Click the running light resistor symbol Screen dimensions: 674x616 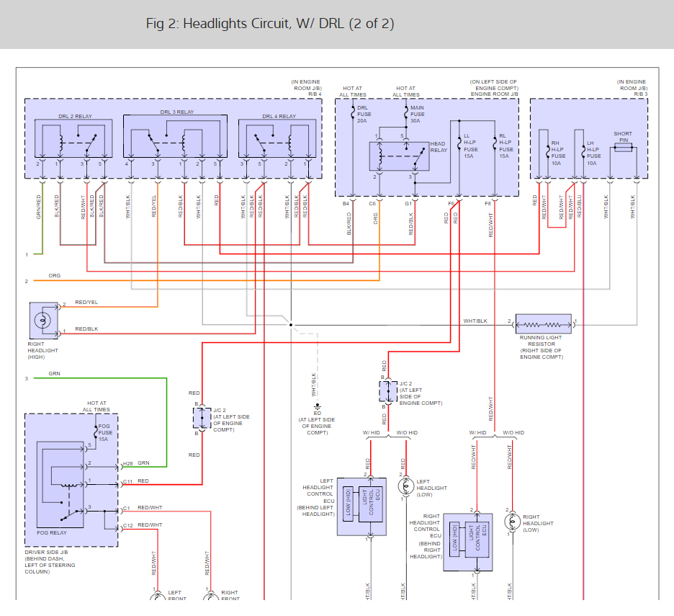[544, 324]
